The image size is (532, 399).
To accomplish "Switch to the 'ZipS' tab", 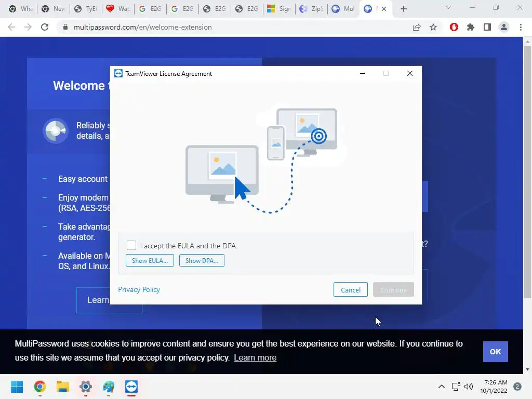I will coord(311,9).
